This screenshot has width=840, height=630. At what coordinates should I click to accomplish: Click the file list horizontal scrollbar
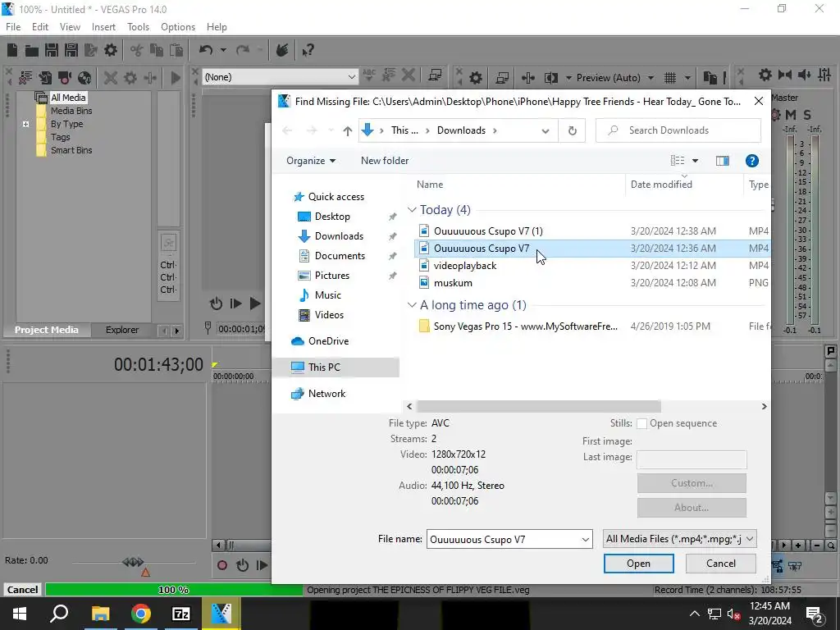[x=539, y=407]
